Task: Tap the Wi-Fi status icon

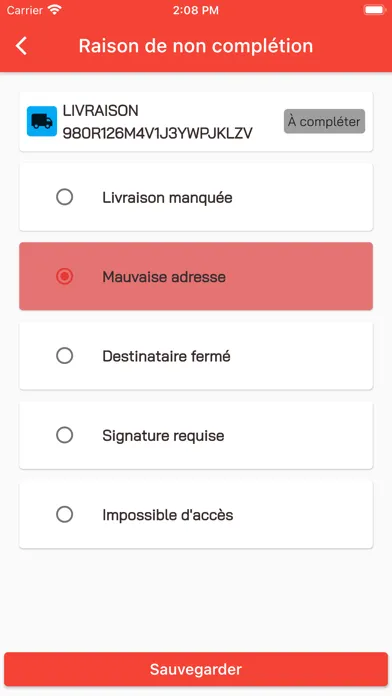Action: pos(55,10)
